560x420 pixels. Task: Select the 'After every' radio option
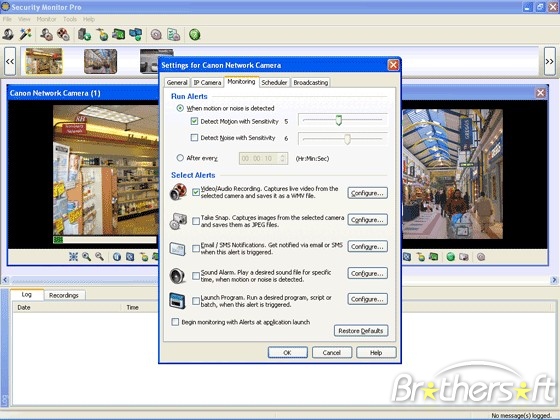(180, 158)
